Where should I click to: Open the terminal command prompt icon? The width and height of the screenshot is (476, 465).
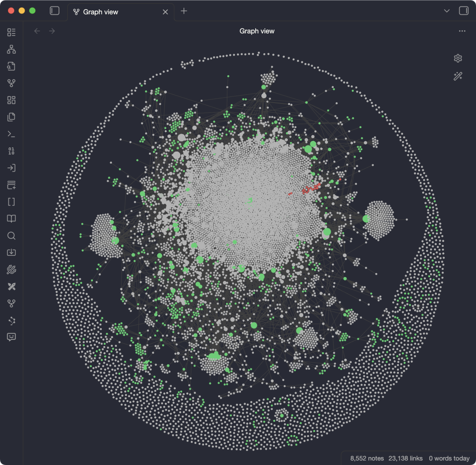pos(11,134)
